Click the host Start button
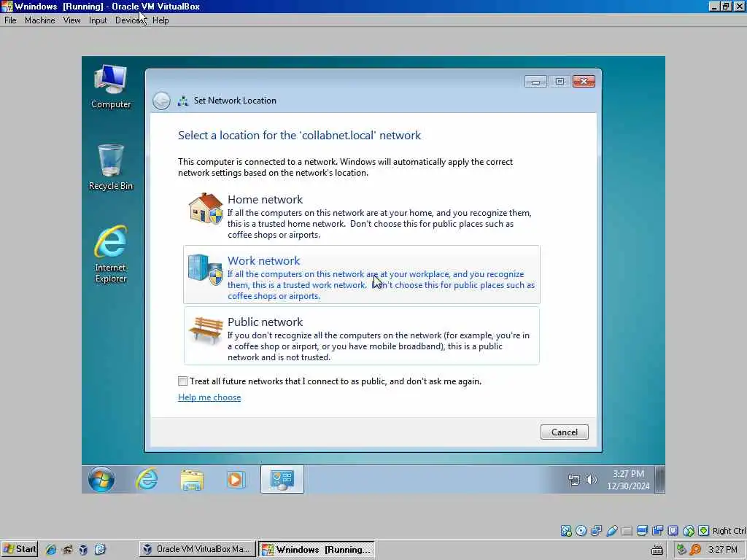The width and height of the screenshot is (747, 560). point(20,549)
